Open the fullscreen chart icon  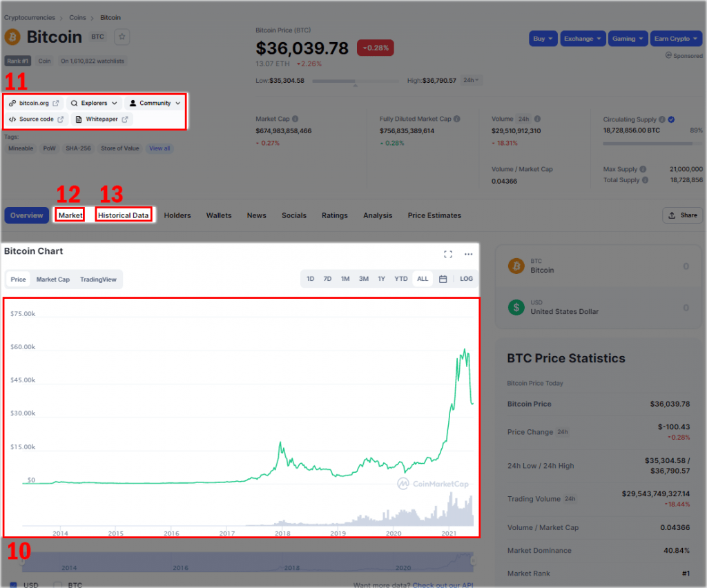(447, 254)
